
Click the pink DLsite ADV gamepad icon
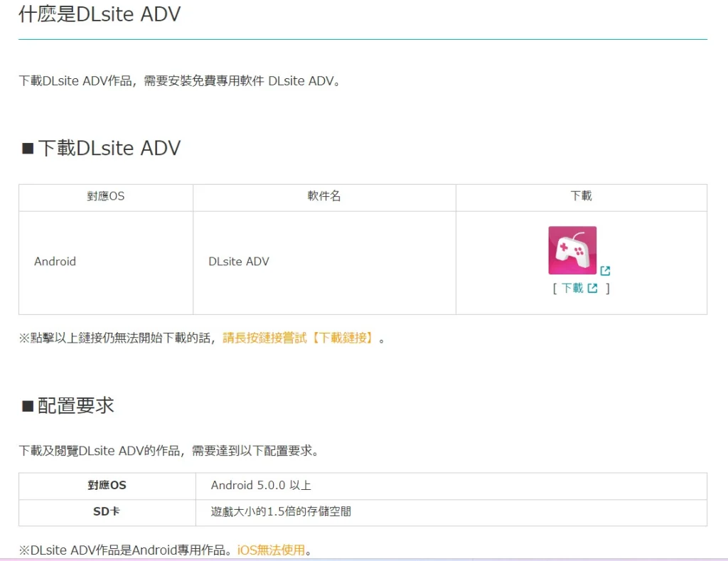tap(572, 250)
